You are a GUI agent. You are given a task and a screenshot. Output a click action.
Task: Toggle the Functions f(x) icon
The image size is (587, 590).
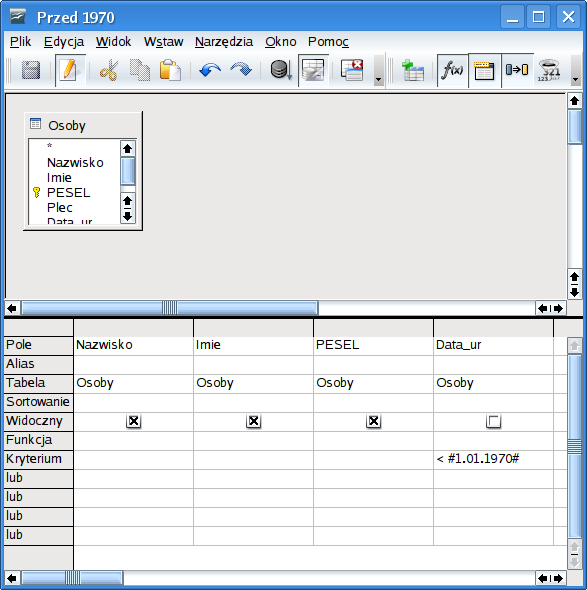click(453, 70)
